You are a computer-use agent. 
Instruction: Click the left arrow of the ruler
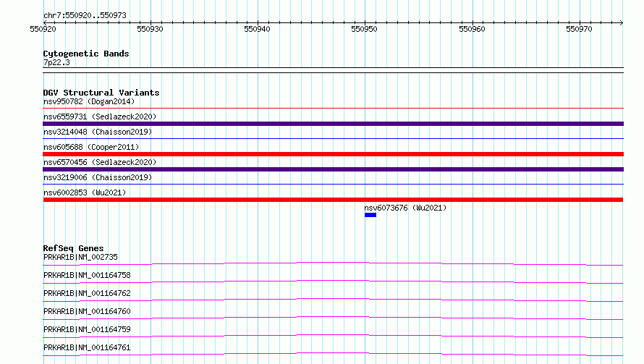[x=45, y=22]
